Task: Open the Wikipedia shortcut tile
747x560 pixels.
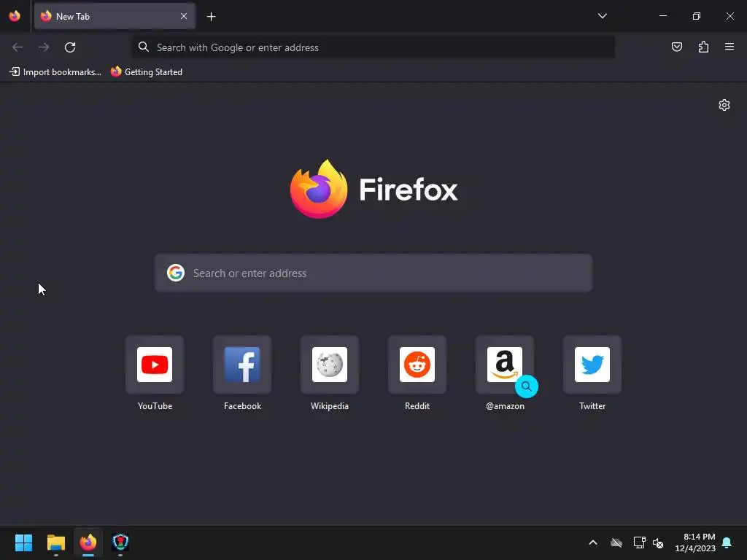Action: click(330, 365)
